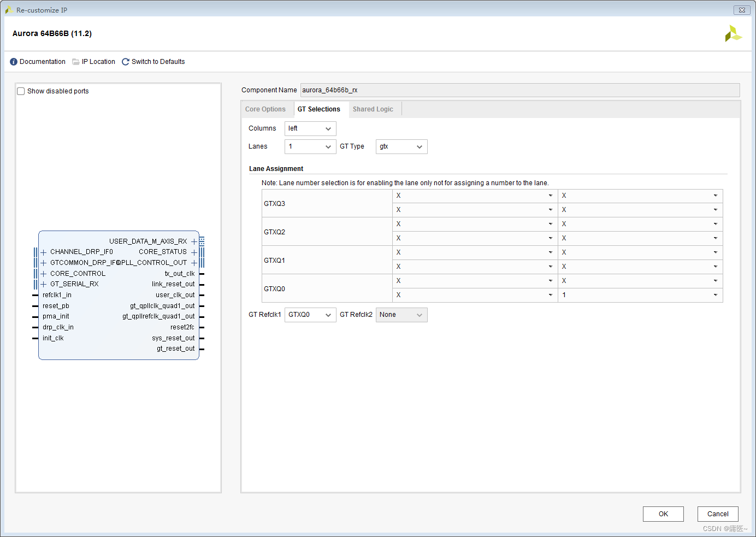The width and height of the screenshot is (756, 537).
Task: Click the tx_out_clk port label
Action: [180, 274]
